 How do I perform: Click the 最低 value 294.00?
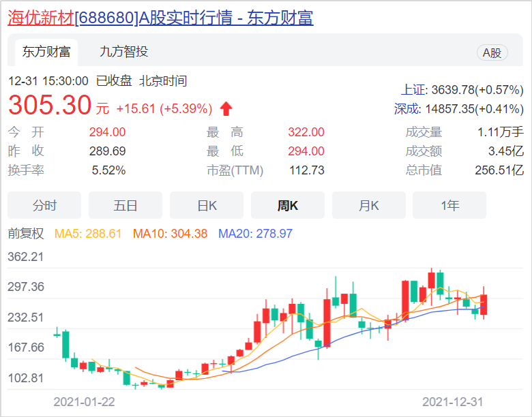[306, 151]
